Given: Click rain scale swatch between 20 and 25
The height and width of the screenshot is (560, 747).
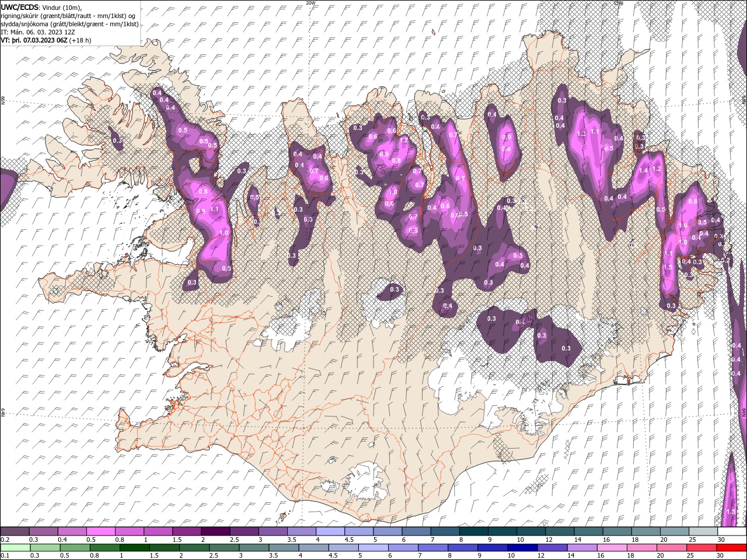Looking at the screenshot, I should pos(671,548).
